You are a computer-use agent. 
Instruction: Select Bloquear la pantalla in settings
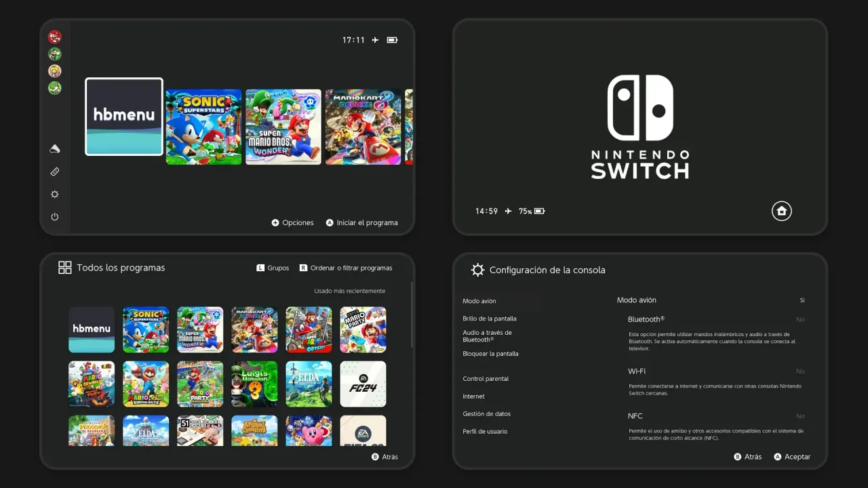(490, 354)
